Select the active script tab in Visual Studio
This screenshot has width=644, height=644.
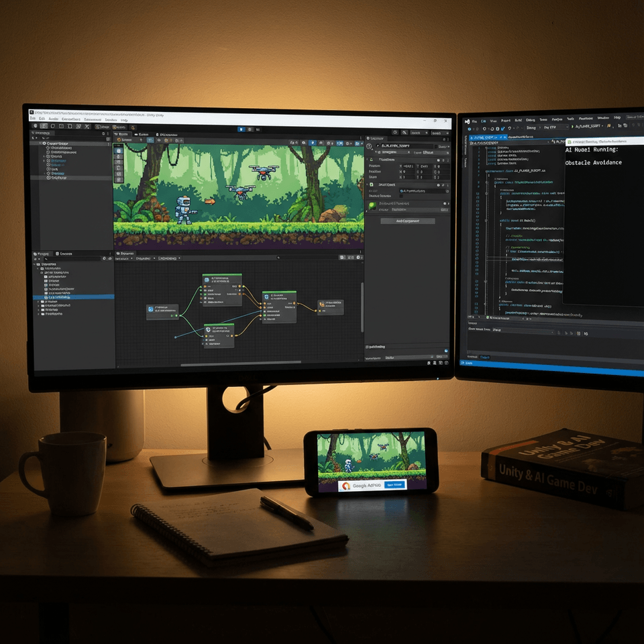488,138
